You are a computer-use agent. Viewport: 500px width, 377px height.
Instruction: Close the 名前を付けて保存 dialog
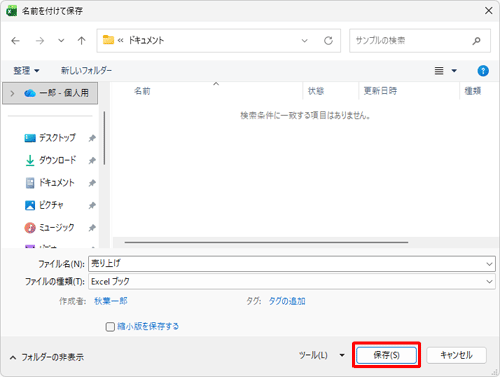[x=488, y=10]
